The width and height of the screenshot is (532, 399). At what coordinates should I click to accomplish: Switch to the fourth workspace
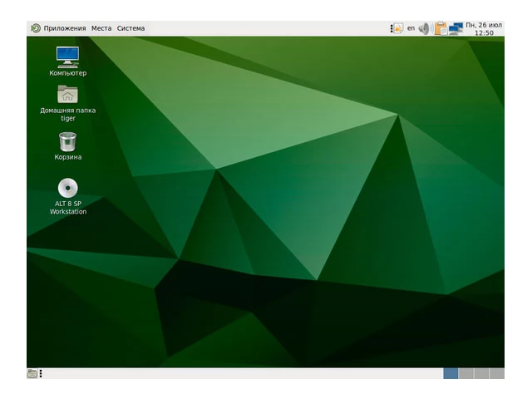pyautogui.click(x=497, y=373)
